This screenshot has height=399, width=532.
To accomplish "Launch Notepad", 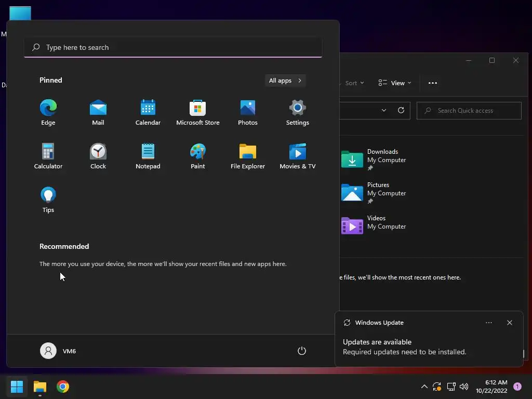I will (148, 156).
